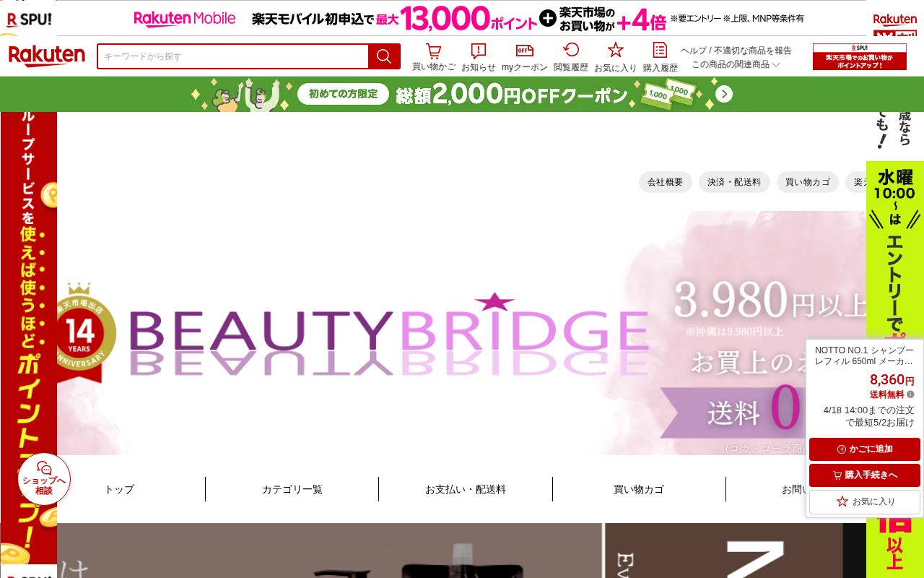Click the Rakuten logo in header

(x=46, y=56)
